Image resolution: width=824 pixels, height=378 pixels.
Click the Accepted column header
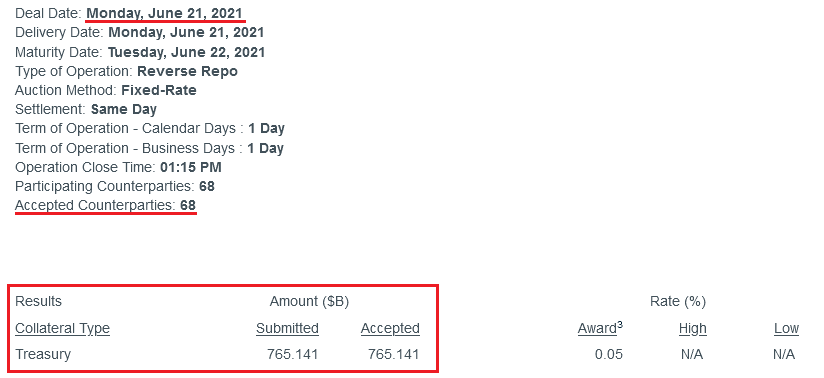[390, 329]
